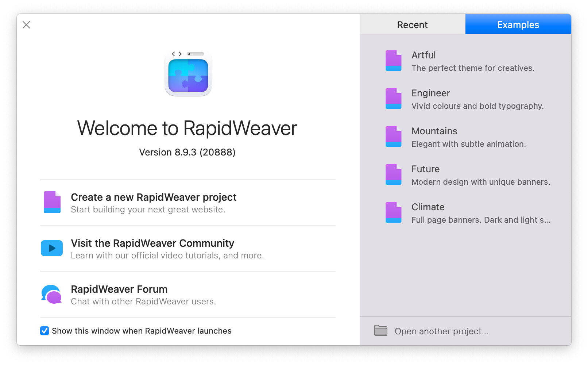588x365 pixels.
Task: Open the RapidWeaver Forum link title
Action: pos(119,289)
